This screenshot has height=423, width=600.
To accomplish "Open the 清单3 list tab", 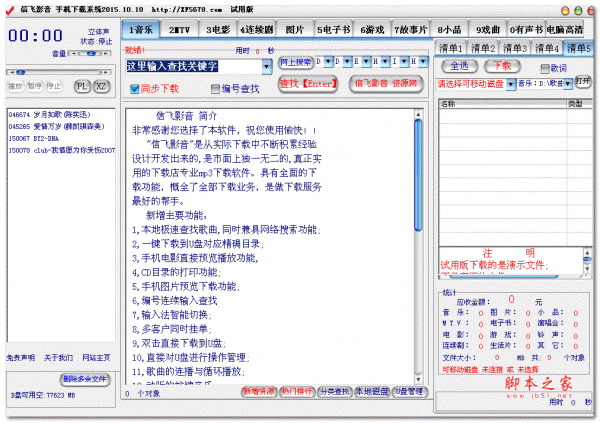I will (x=515, y=48).
